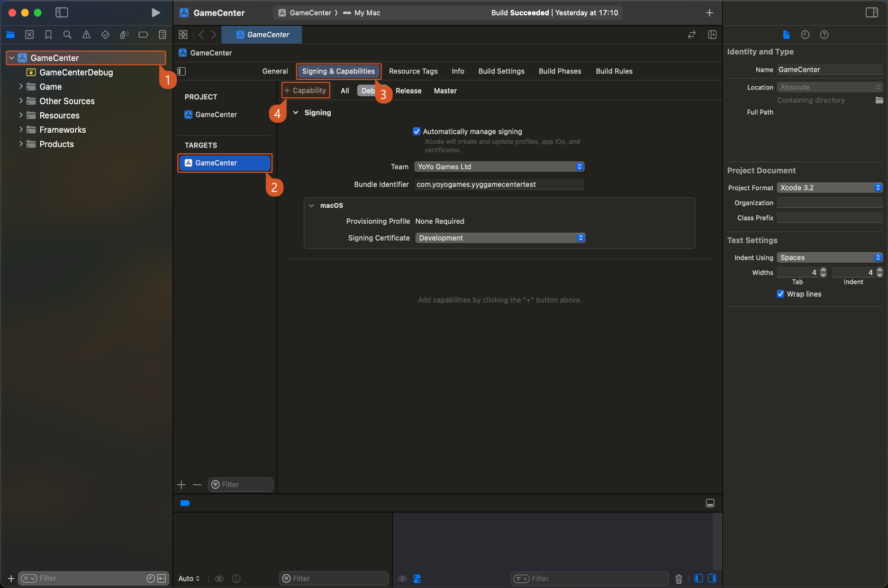888x588 pixels.
Task: Remove target with the minus button
Action: (197, 485)
